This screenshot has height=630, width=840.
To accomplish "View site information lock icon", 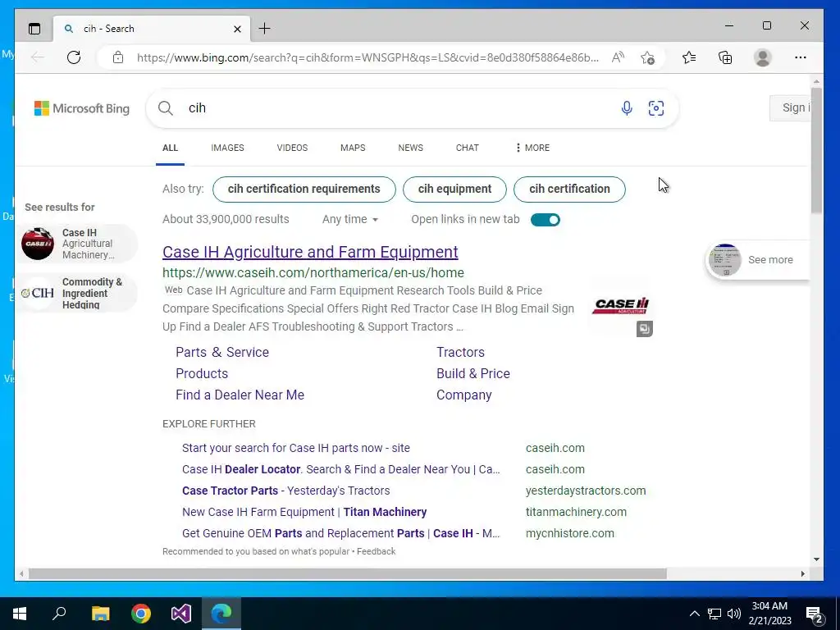I will [118, 57].
